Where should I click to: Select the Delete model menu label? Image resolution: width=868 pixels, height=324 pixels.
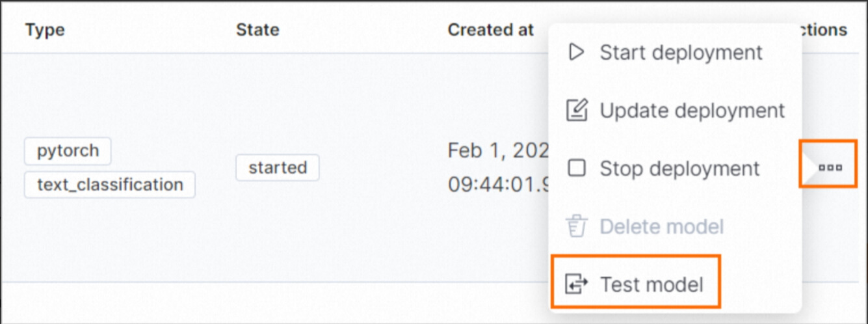tap(661, 226)
